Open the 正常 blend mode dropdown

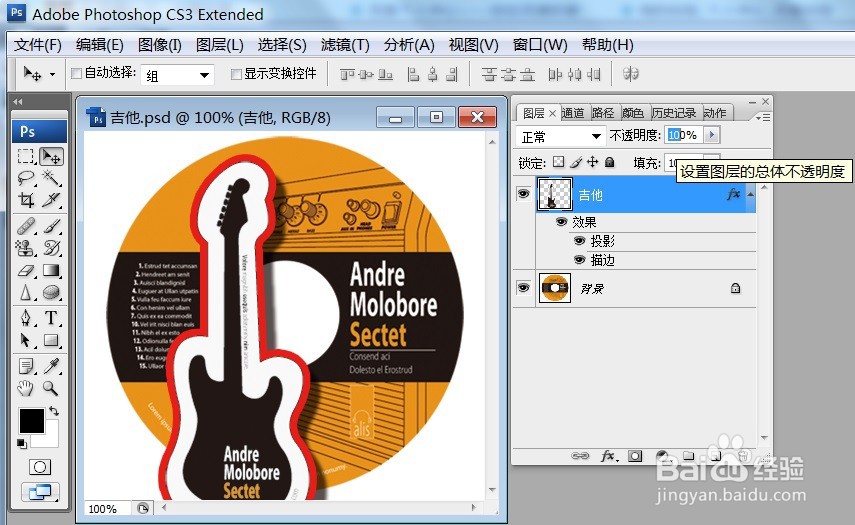click(559, 136)
